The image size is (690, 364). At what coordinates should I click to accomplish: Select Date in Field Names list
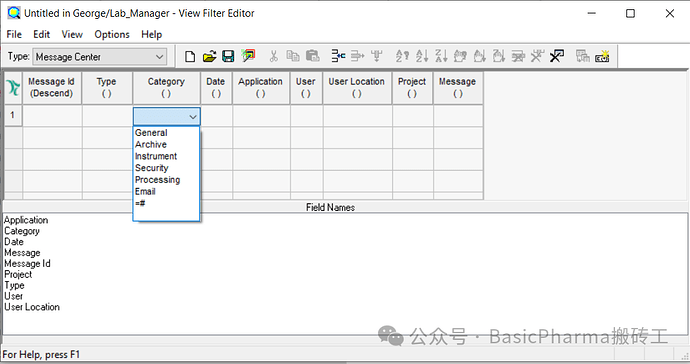pyautogui.click(x=14, y=242)
